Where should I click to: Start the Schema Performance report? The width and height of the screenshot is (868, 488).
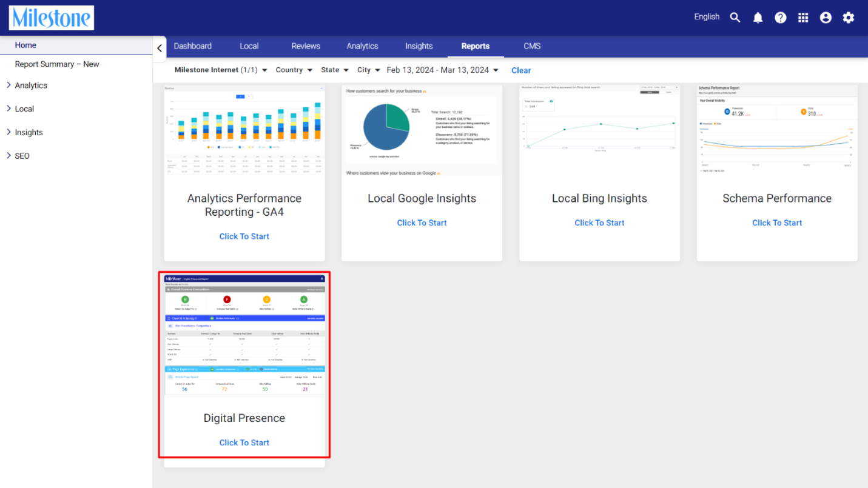click(x=777, y=223)
